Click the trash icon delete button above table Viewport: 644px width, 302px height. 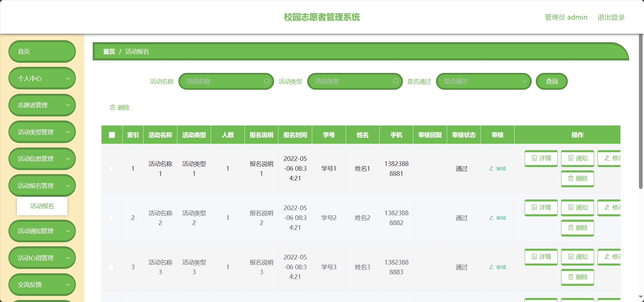pos(120,108)
